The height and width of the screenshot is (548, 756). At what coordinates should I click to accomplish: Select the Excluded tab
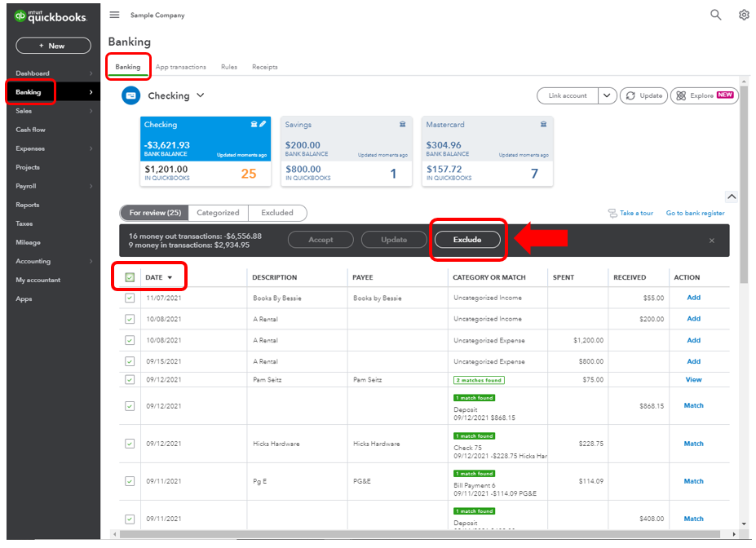pyautogui.click(x=277, y=213)
